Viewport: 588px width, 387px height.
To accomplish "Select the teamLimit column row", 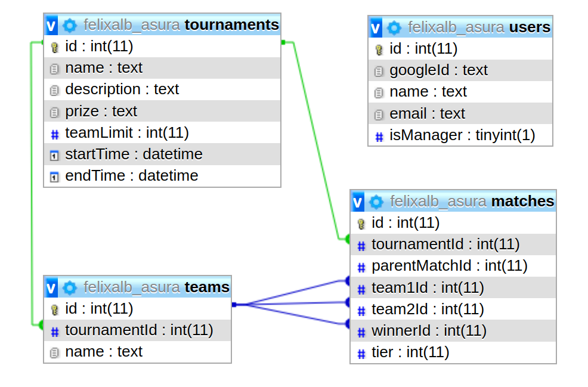I will [x=126, y=132].
